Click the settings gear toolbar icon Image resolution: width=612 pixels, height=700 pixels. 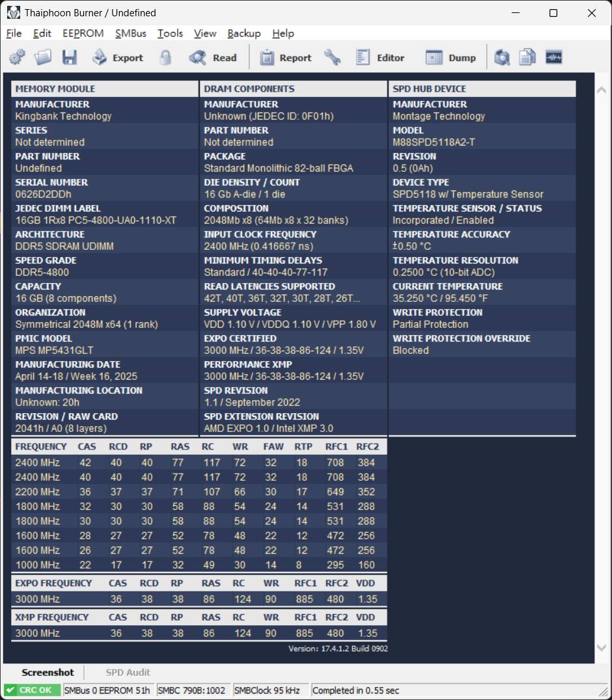tap(17, 58)
